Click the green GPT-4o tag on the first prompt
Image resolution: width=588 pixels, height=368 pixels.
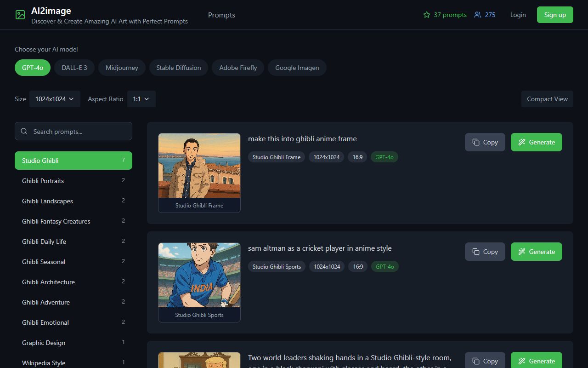(x=384, y=157)
